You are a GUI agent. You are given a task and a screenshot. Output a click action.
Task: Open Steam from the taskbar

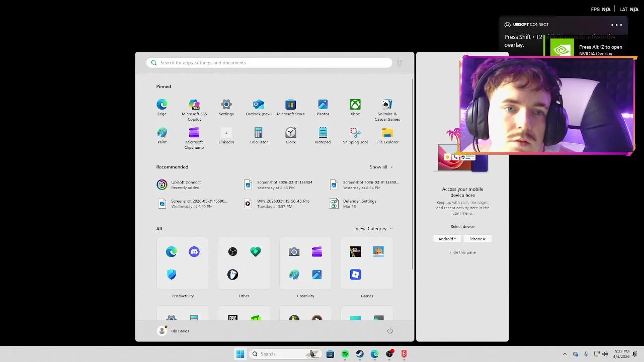[360, 354]
